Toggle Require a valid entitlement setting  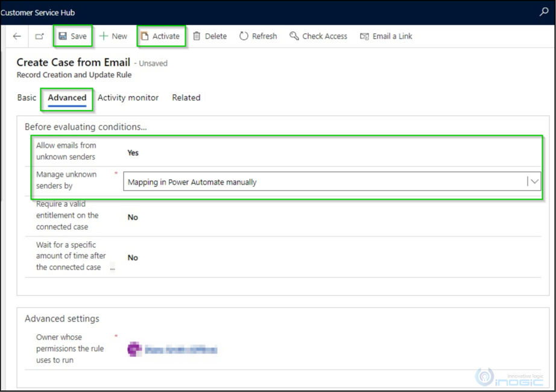tap(133, 217)
